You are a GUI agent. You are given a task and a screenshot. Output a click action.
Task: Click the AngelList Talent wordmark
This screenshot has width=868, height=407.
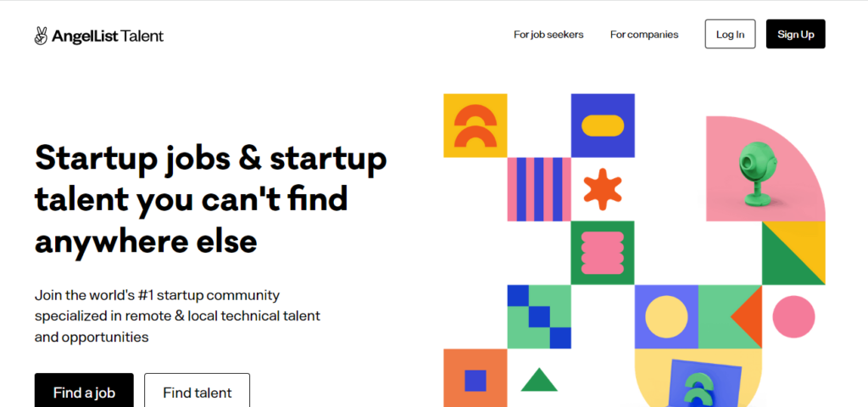[x=108, y=36]
